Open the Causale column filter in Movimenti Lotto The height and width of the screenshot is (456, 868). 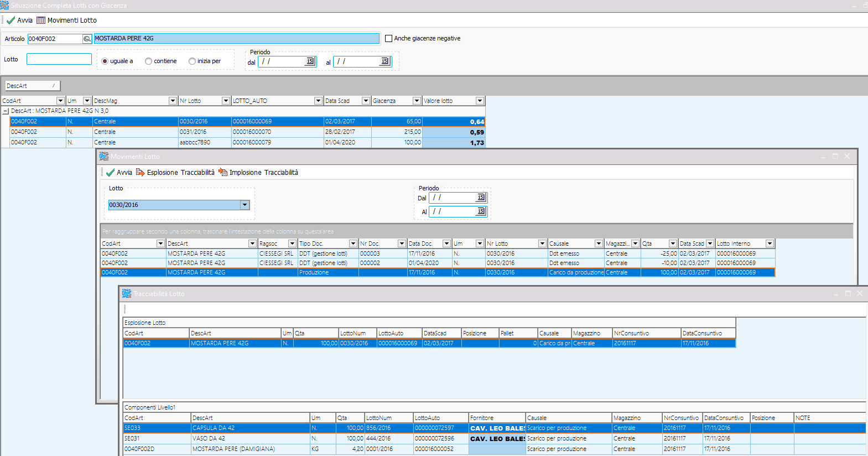599,243
